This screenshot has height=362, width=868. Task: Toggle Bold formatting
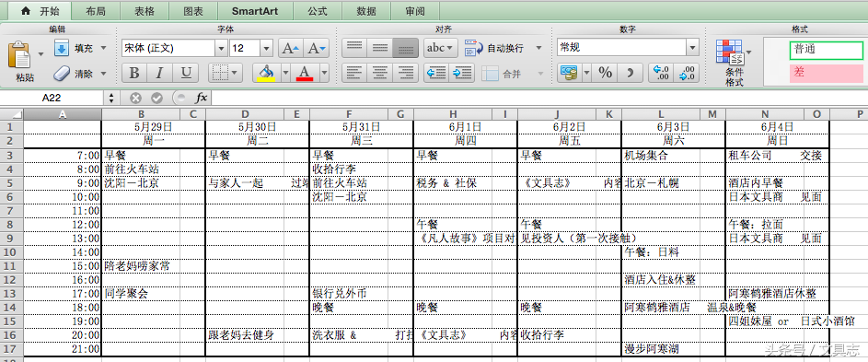[x=133, y=73]
